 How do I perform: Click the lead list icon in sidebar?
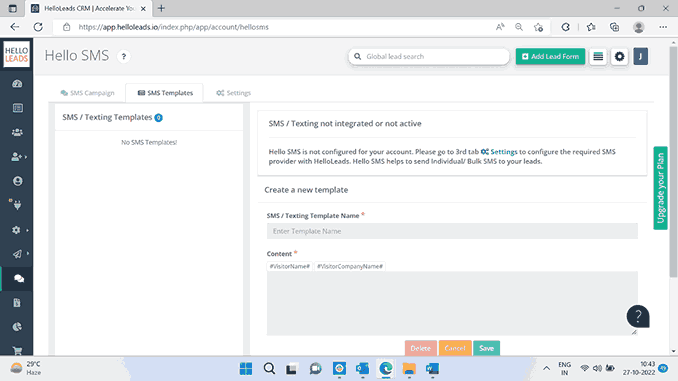[17, 108]
